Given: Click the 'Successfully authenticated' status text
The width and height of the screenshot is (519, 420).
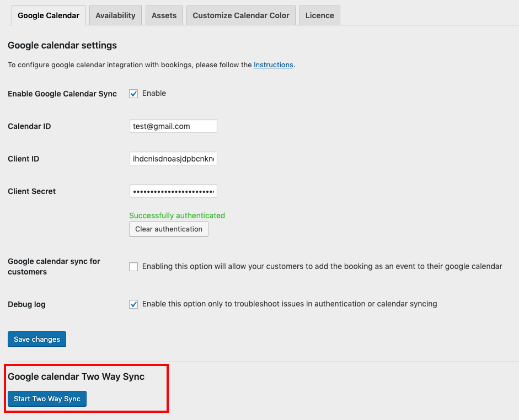Looking at the screenshot, I should 177,216.
